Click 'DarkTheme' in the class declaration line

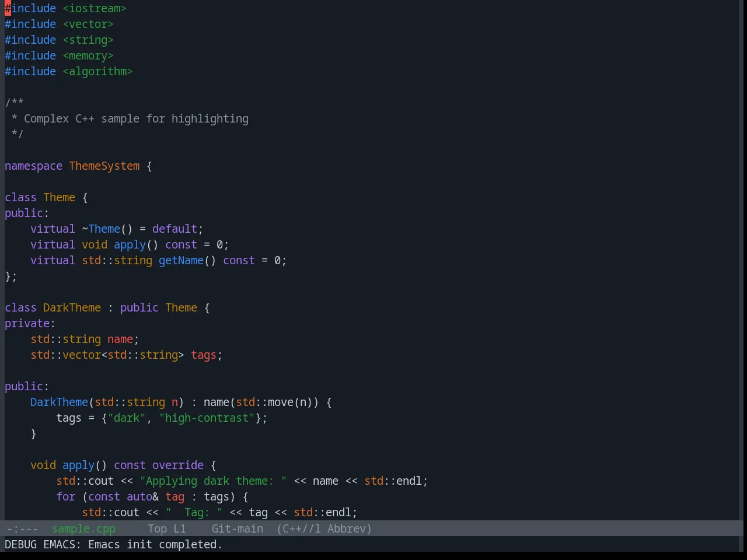(72, 307)
